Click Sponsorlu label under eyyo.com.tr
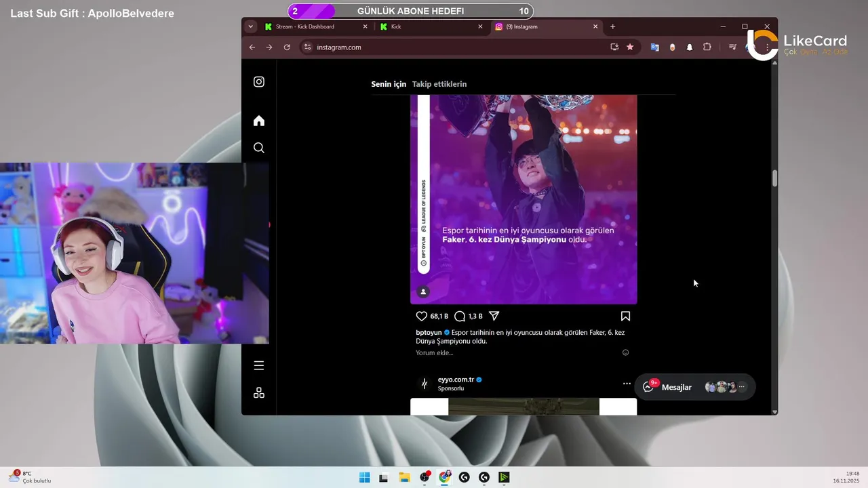 click(451, 388)
